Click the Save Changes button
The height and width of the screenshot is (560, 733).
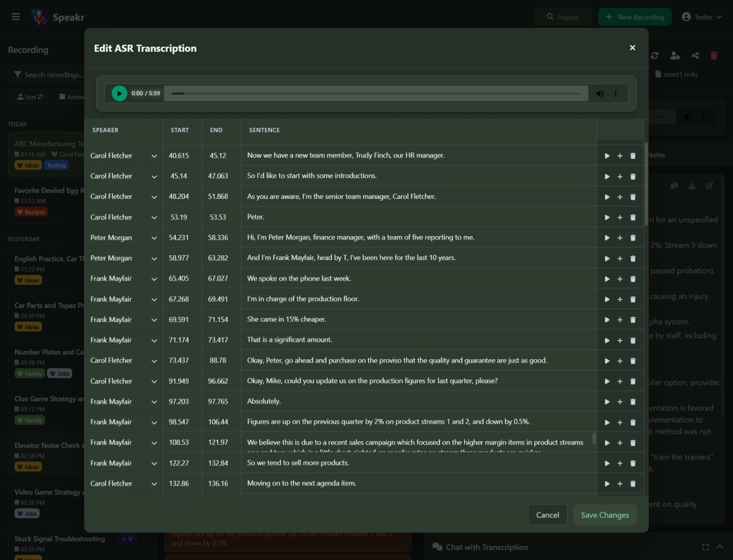click(x=605, y=515)
